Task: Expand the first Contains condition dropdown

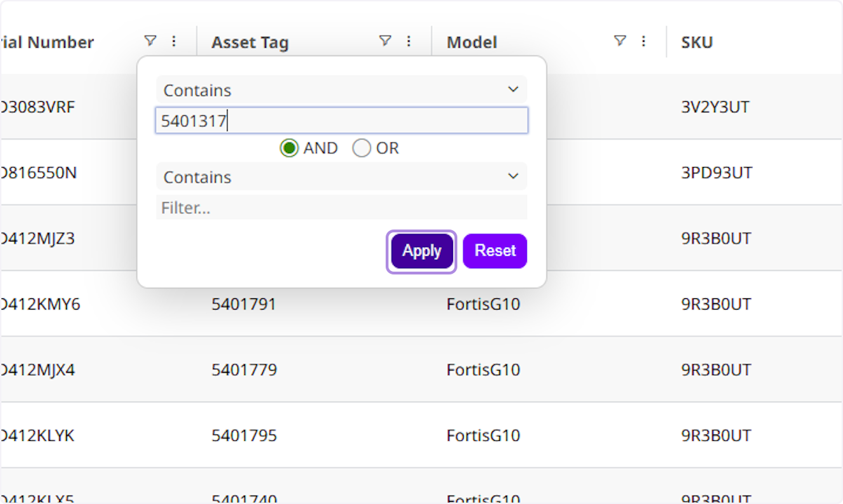Action: point(341,90)
